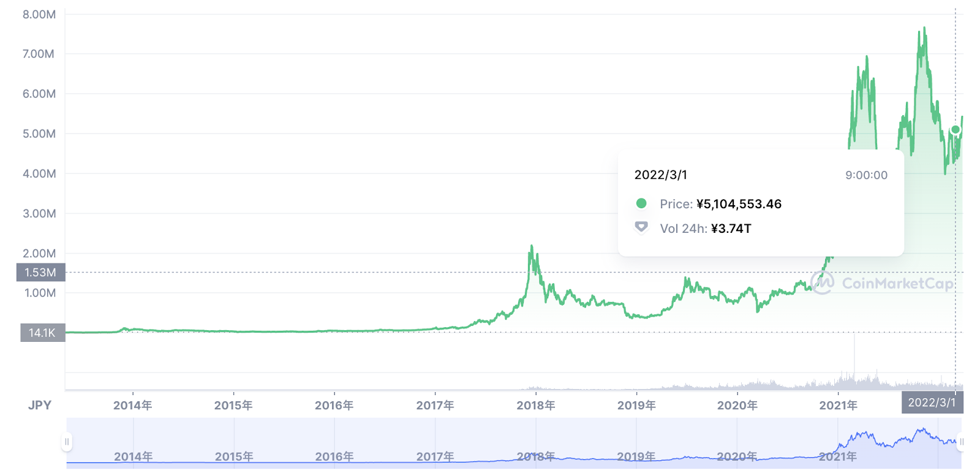Click the 2019年 main axis label
The width and height of the screenshot is (980, 476).
[636, 405]
